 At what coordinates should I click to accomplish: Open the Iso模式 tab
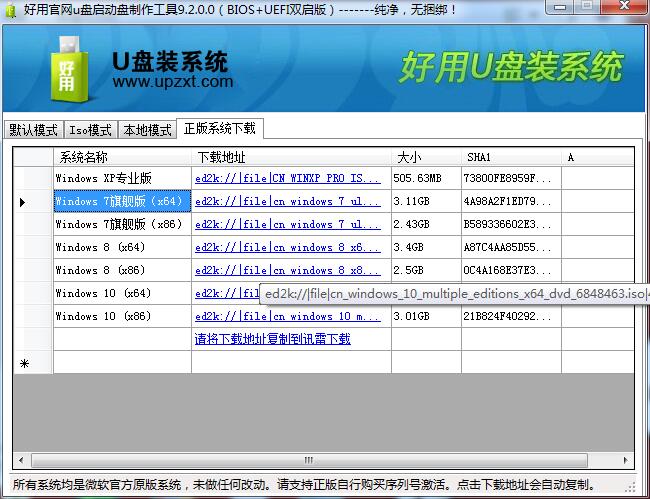tap(90, 130)
